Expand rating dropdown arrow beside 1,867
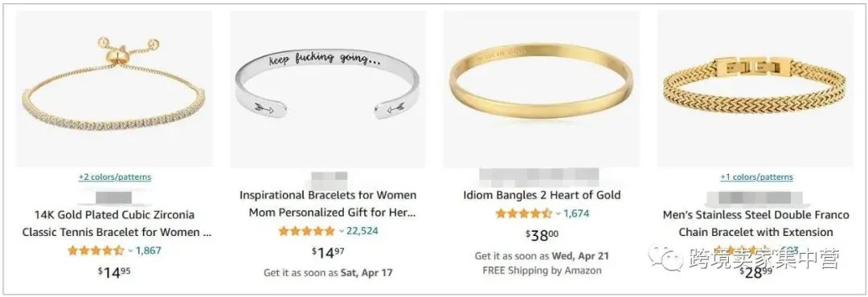 131,250
